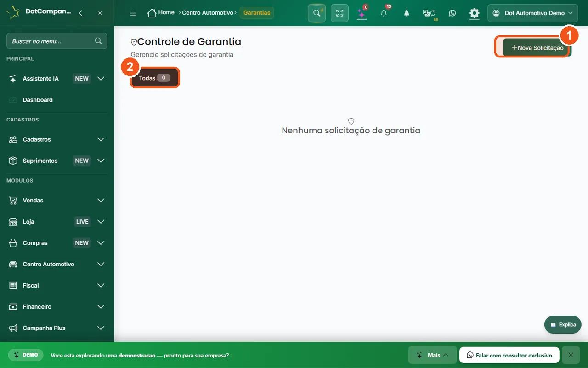588x368 pixels.
Task: Click the Campanha Plus megaphone icon
Action: coord(13,328)
